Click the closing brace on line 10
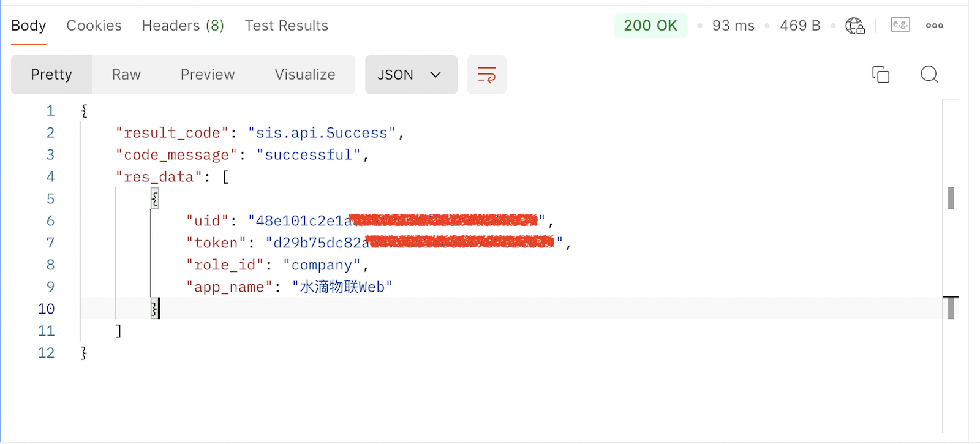 [x=155, y=309]
